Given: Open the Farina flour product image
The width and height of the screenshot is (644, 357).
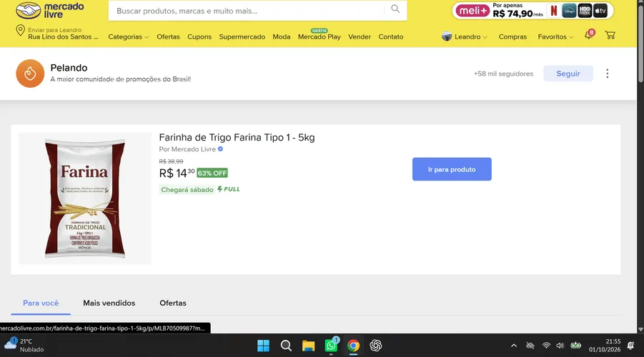Looking at the screenshot, I should tap(85, 198).
